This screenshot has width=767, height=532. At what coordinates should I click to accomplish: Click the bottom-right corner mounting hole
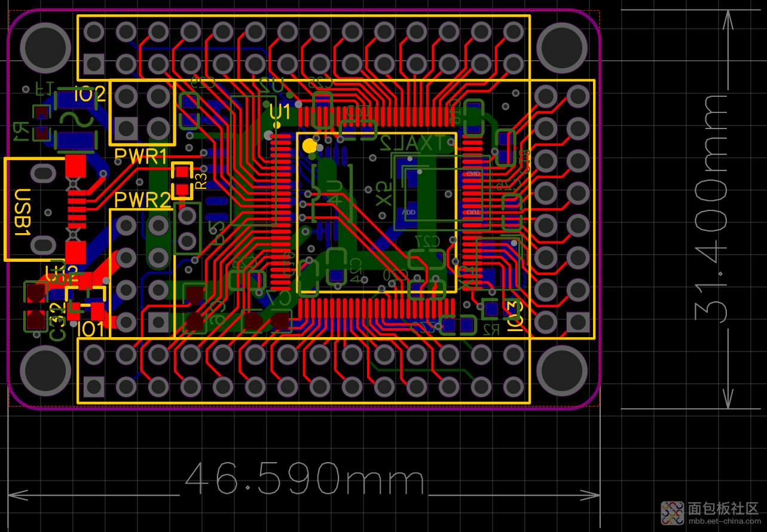click(x=561, y=370)
